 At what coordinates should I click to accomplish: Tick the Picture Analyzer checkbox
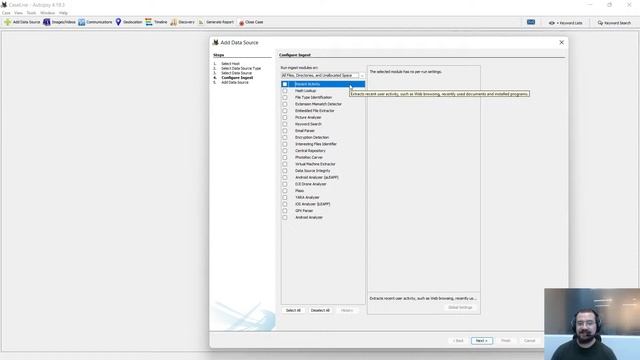click(x=285, y=117)
